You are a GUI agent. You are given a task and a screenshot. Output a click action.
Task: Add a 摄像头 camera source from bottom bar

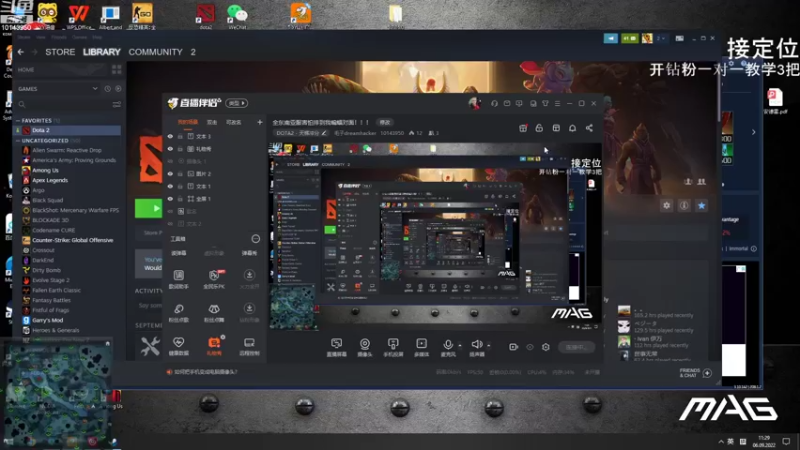[x=364, y=347]
